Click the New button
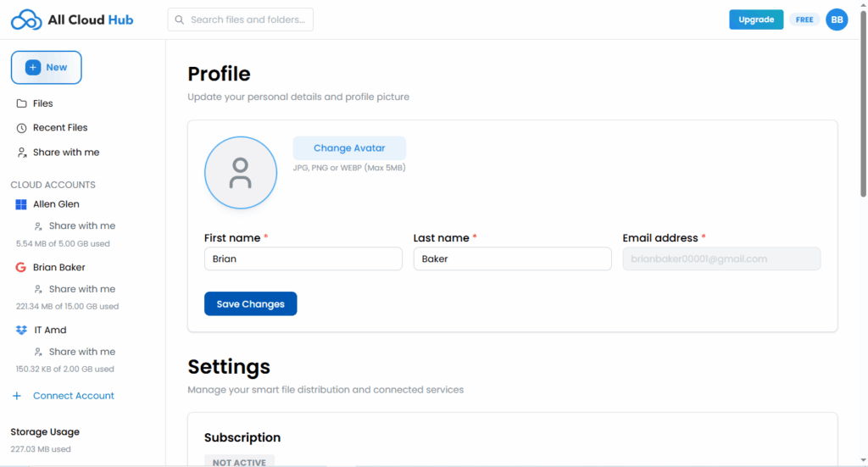This screenshot has width=868, height=467. (x=47, y=68)
